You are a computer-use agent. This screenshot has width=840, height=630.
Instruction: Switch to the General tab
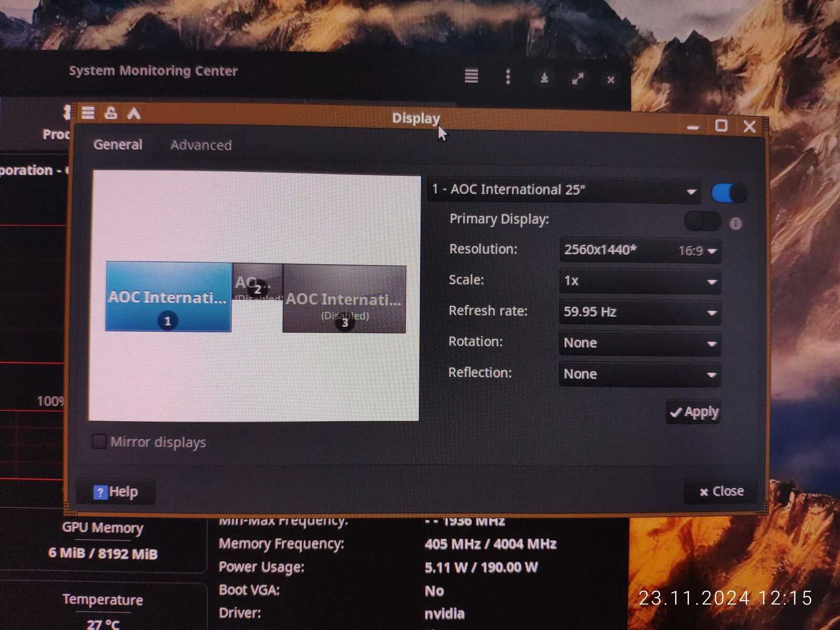click(x=118, y=144)
